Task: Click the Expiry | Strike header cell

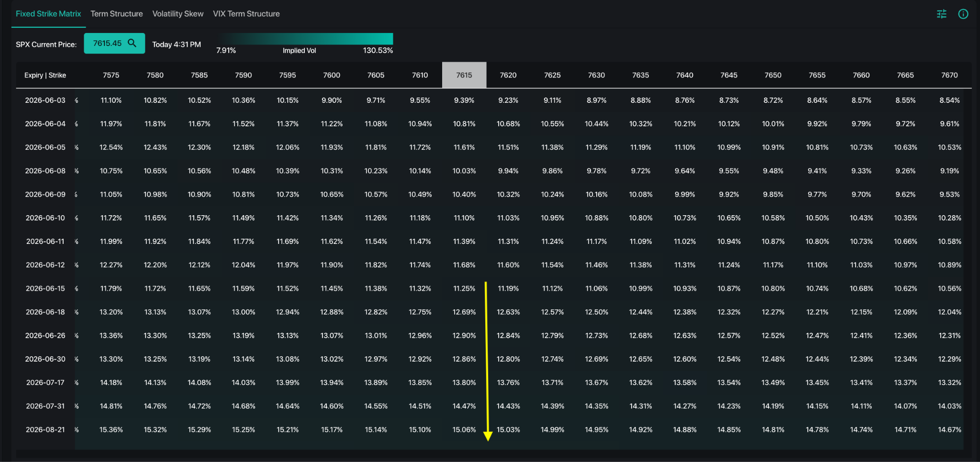Action: [x=45, y=75]
